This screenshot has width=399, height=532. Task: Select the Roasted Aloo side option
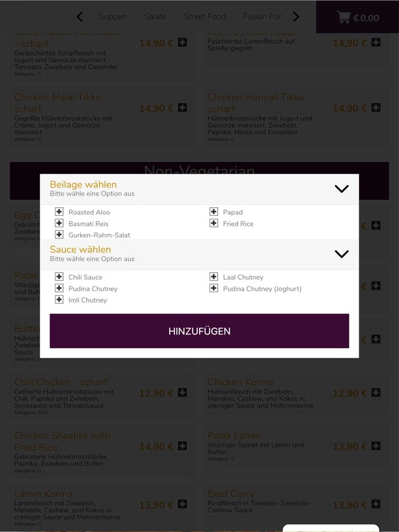[59, 212]
